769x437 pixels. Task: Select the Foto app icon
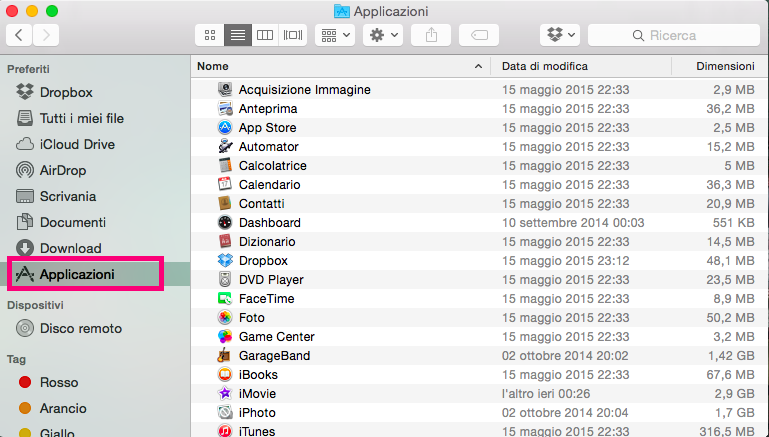click(x=225, y=317)
